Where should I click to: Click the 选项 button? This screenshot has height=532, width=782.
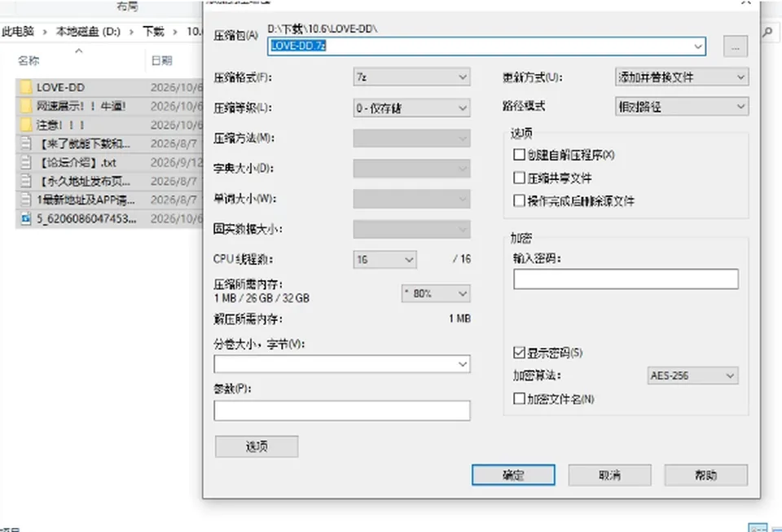[x=257, y=446]
